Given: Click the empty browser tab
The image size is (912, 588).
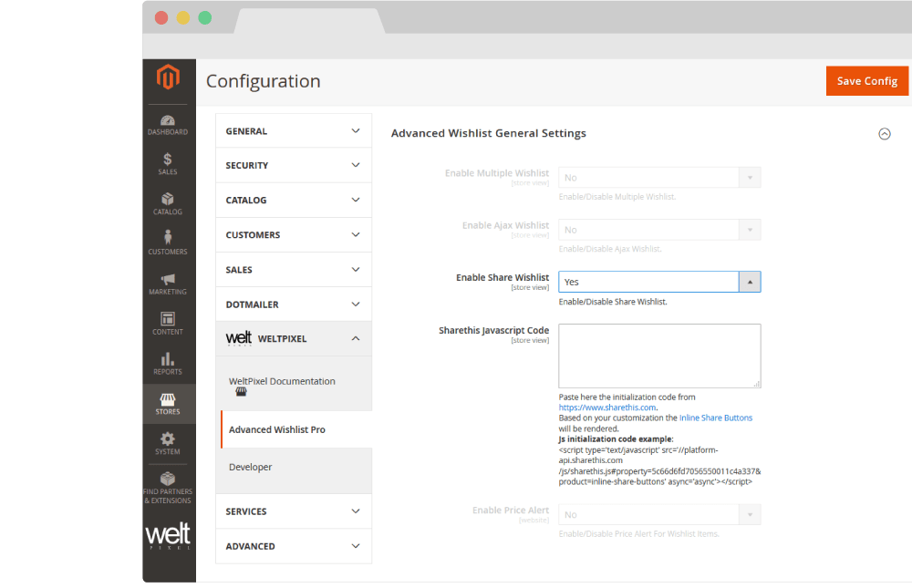Looking at the screenshot, I should click(x=309, y=21).
